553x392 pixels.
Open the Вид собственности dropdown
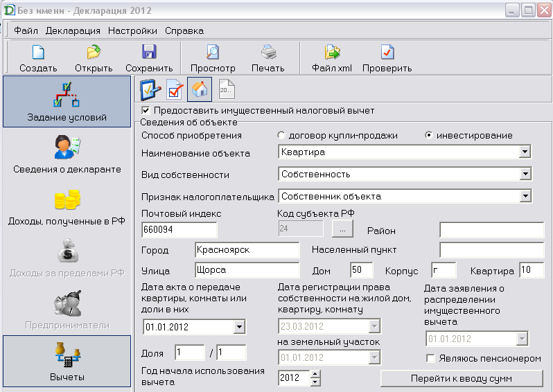pos(525,175)
